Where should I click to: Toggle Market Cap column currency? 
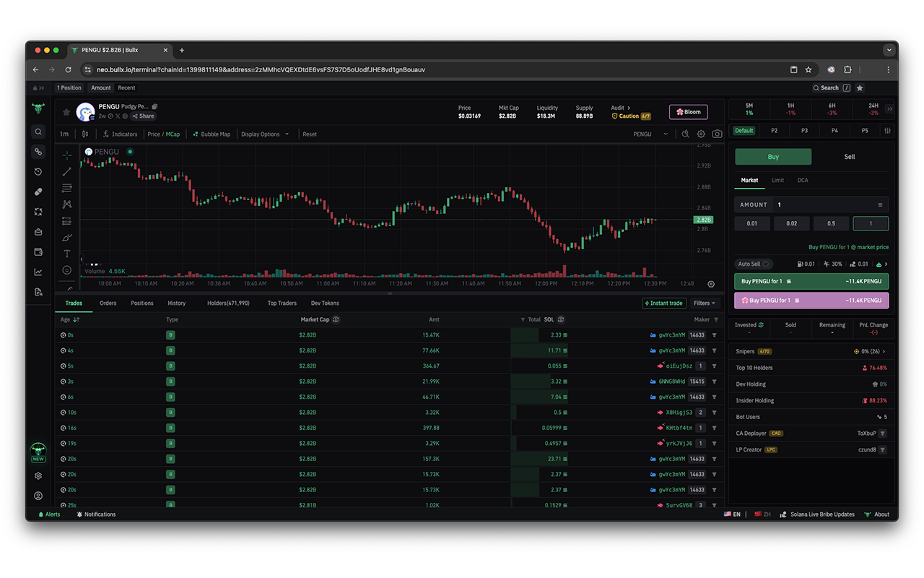pyautogui.click(x=336, y=319)
